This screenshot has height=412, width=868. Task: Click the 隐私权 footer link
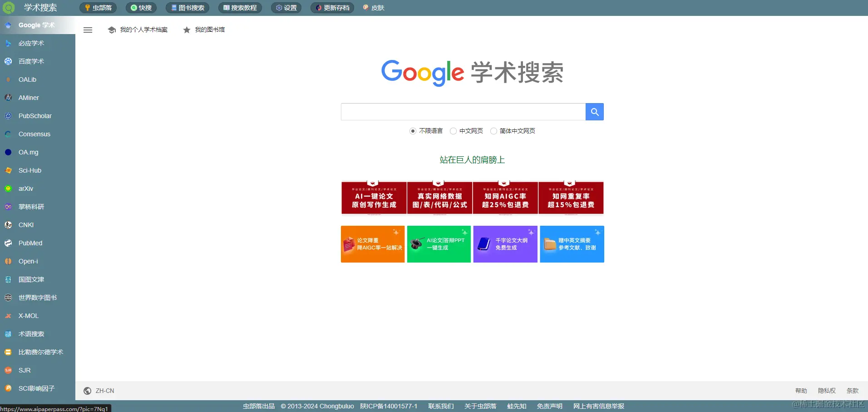click(827, 391)
